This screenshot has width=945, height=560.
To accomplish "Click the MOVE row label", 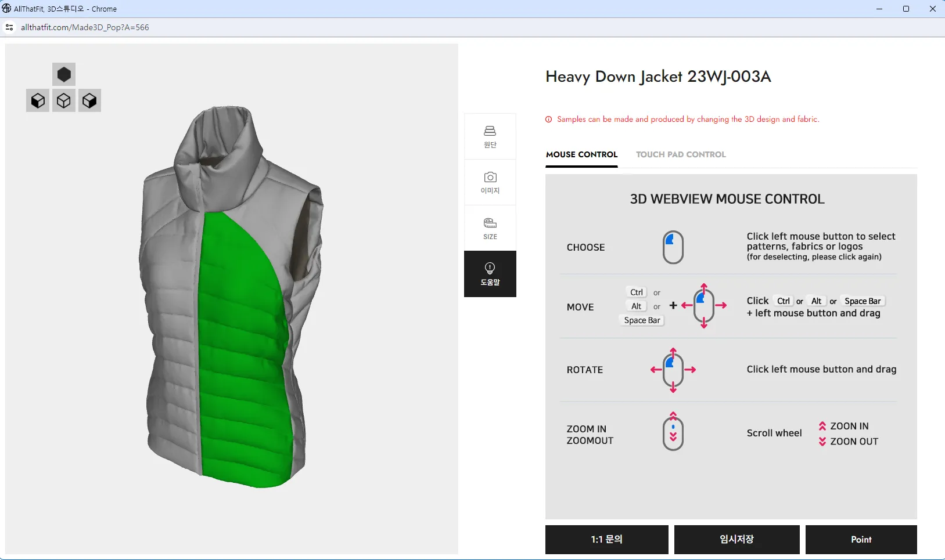I will 580,307.
